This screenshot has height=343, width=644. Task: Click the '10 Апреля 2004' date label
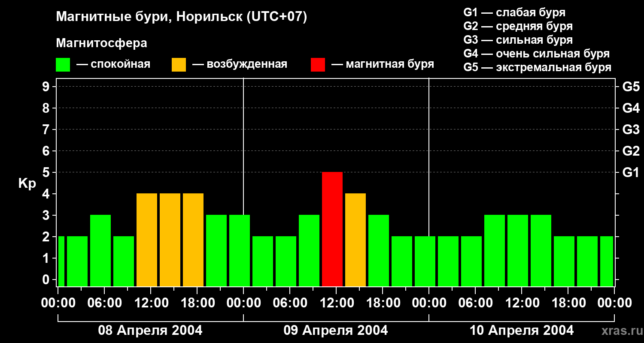click(x=521, y=330)
